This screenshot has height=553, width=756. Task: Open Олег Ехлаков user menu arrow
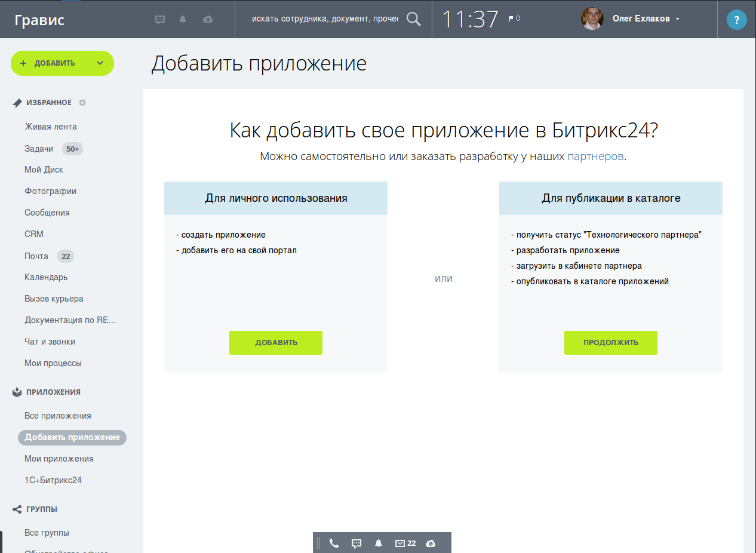tap(678, 19)
